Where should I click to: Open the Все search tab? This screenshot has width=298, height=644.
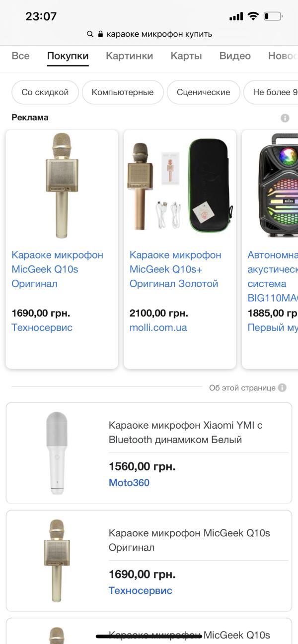click(20, 56)
